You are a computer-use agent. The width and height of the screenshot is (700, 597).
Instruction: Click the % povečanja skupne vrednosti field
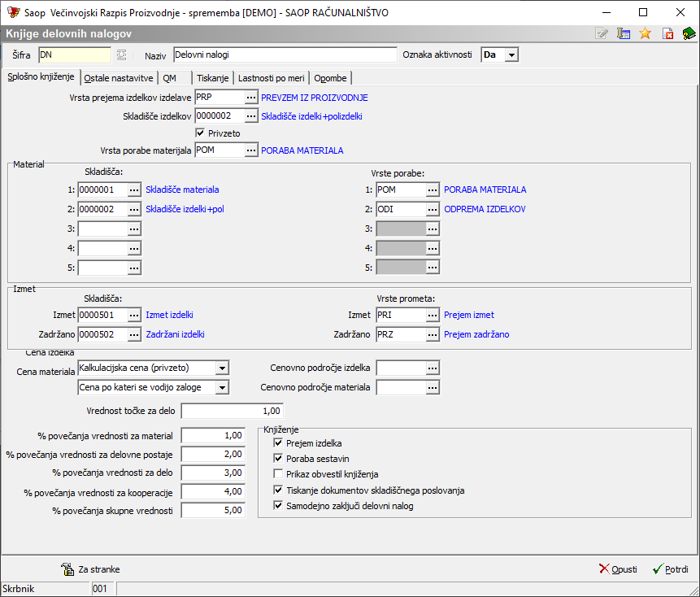(x=213, y=510)
